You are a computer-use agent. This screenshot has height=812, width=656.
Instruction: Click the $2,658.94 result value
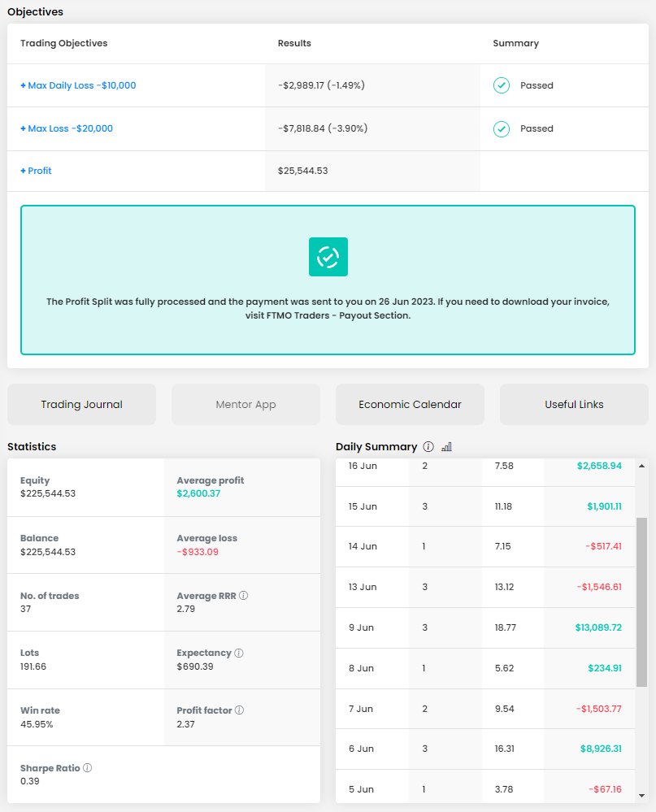tap(600, 466)
